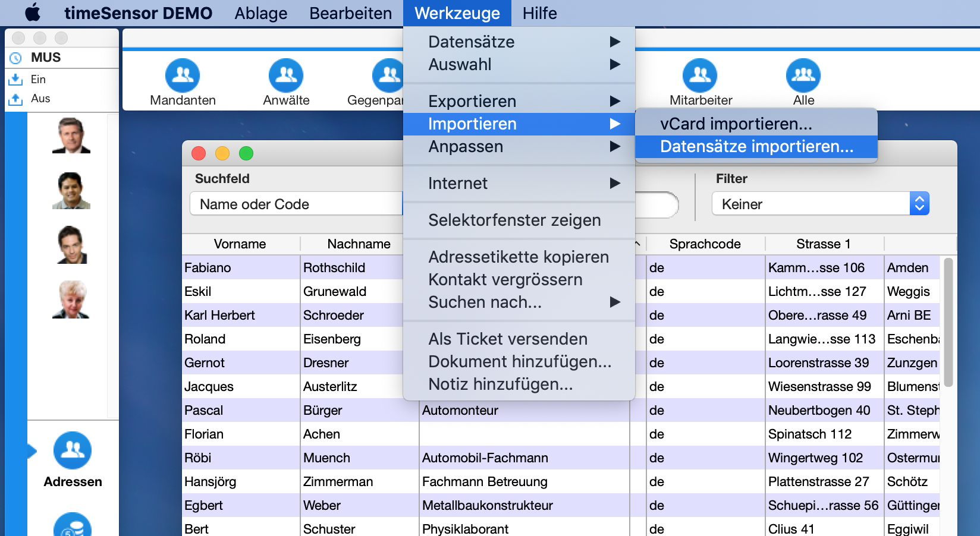
Task: Click the table's vertical scrollbar
Action: [x=948, y=322]
